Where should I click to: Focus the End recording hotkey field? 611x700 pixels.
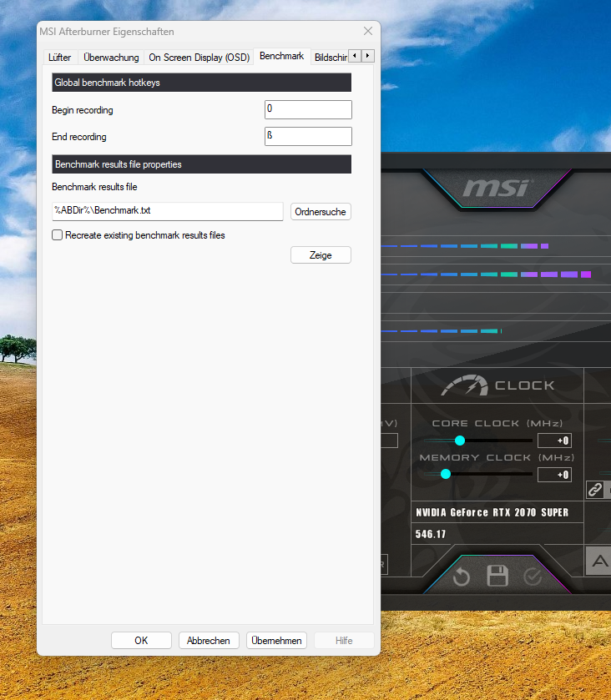pos(308,137)
